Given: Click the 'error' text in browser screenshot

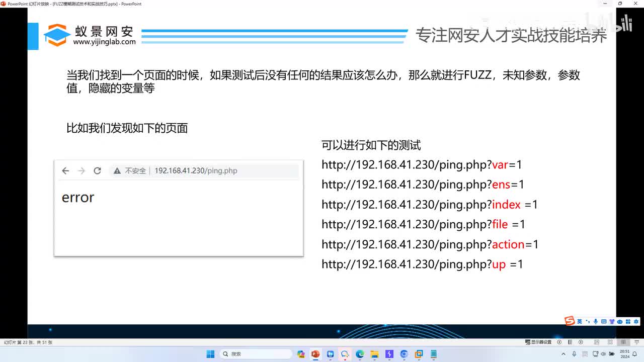Looking at the screenshot, I should pos(78,198).
